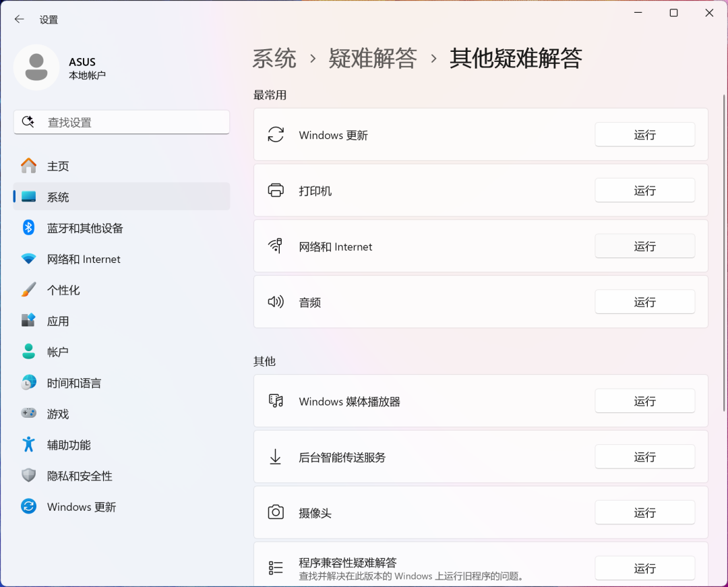Run the Windows 更新 troubleshooter
This screenshot has width=728, height=587.
pyautogui.click(x=644, y=135)
